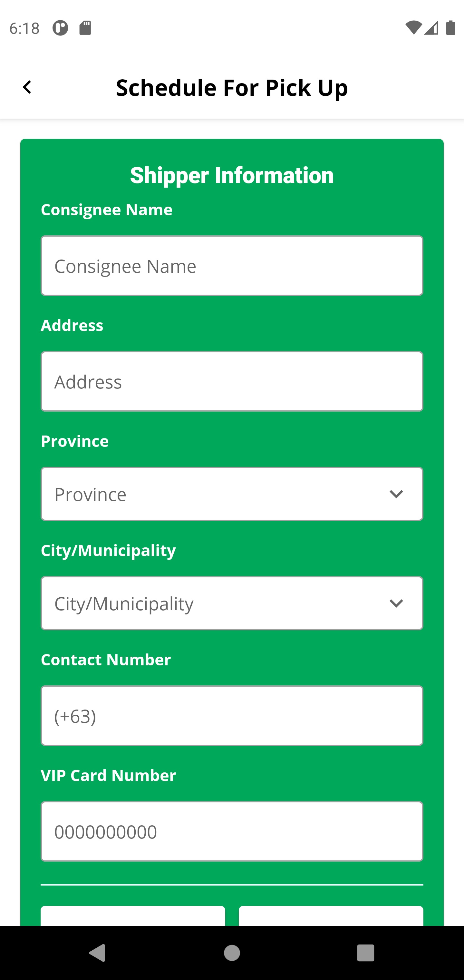Click the Schedule For Pick Up title
This screenshot has width=464, height=980.
[x=232, y=87]
